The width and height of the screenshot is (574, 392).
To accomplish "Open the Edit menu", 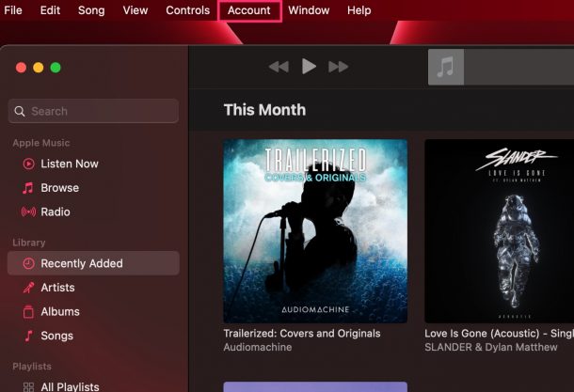I will [50, 10].
